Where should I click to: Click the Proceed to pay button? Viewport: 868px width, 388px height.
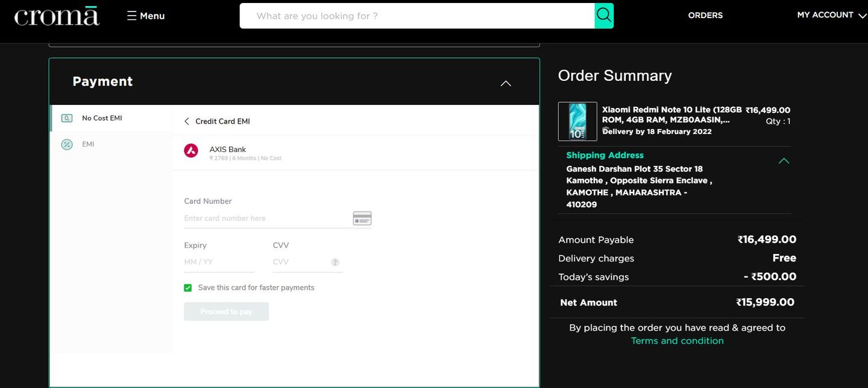tap(226, 311)
